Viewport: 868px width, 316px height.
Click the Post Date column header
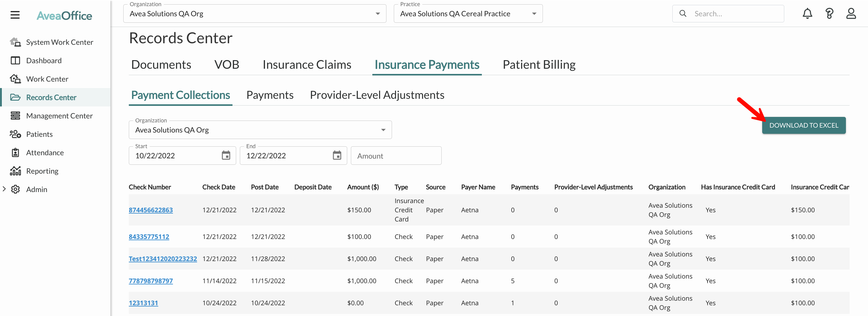pos(264,187)
